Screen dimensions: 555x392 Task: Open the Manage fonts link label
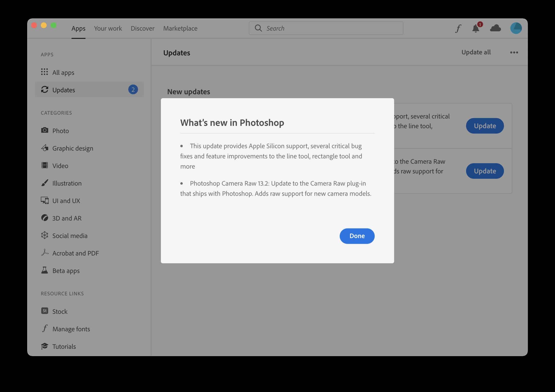coord(71,329)
